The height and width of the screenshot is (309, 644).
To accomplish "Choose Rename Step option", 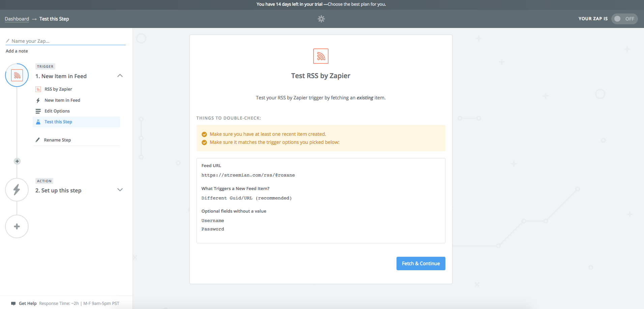I will pos(57,140).
